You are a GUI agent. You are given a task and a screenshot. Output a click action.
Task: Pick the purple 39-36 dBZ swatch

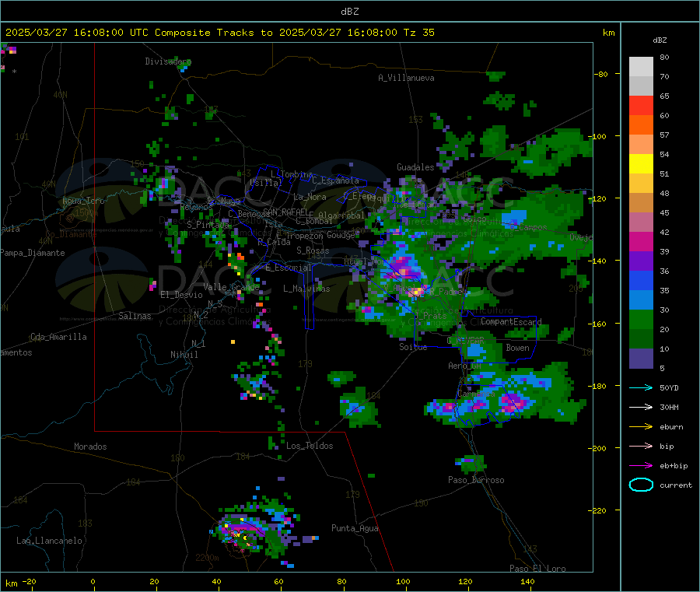641,261
